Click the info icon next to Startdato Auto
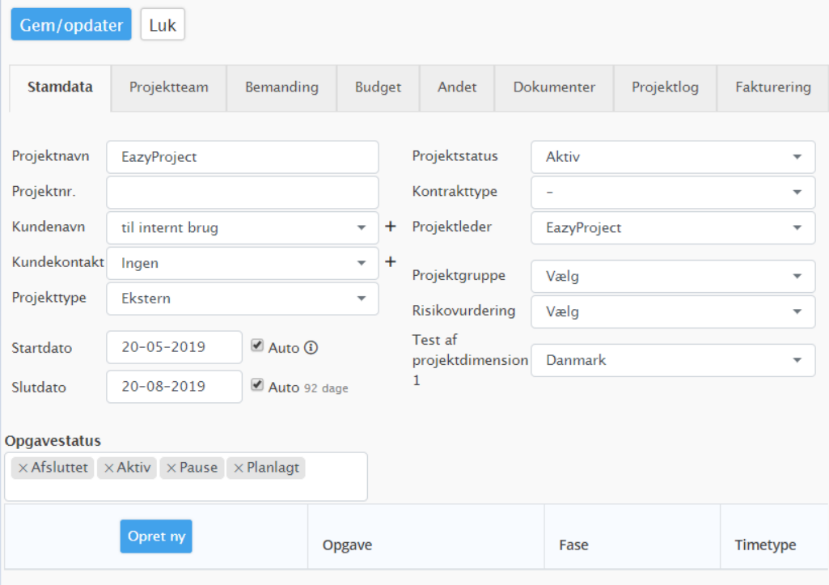This screenshot has width=829, height=585. tap(311, 348)
